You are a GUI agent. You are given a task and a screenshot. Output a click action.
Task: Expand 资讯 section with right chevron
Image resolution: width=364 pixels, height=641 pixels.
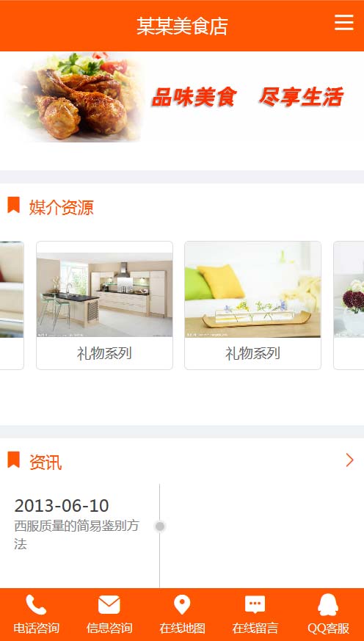[x=350, y=460]
